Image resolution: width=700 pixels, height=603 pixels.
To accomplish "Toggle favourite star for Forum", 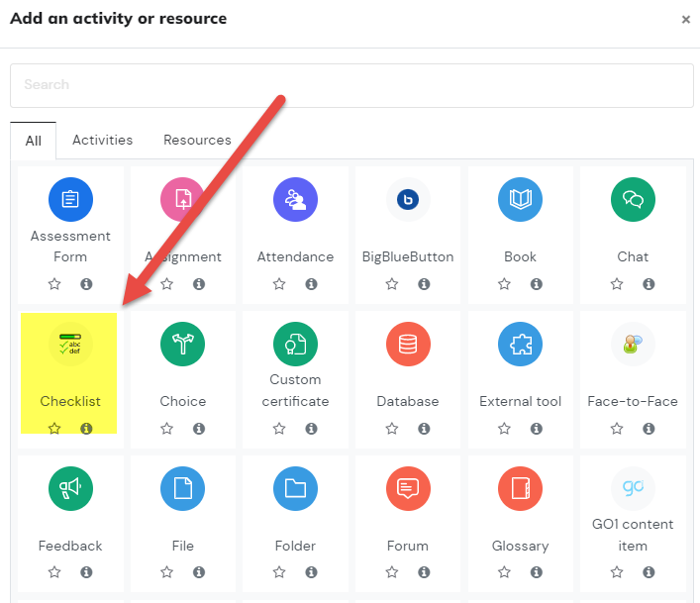I will coord(392,572).
